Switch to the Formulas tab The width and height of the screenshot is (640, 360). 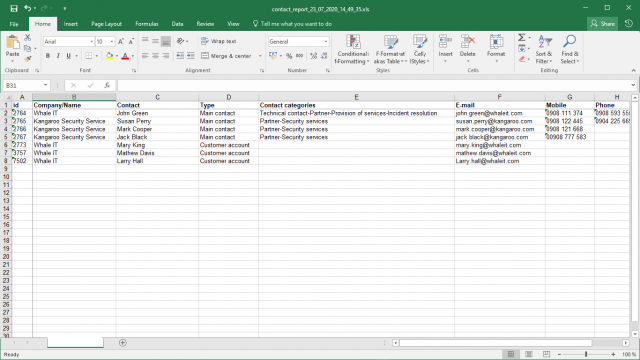[x=147, y=24]
